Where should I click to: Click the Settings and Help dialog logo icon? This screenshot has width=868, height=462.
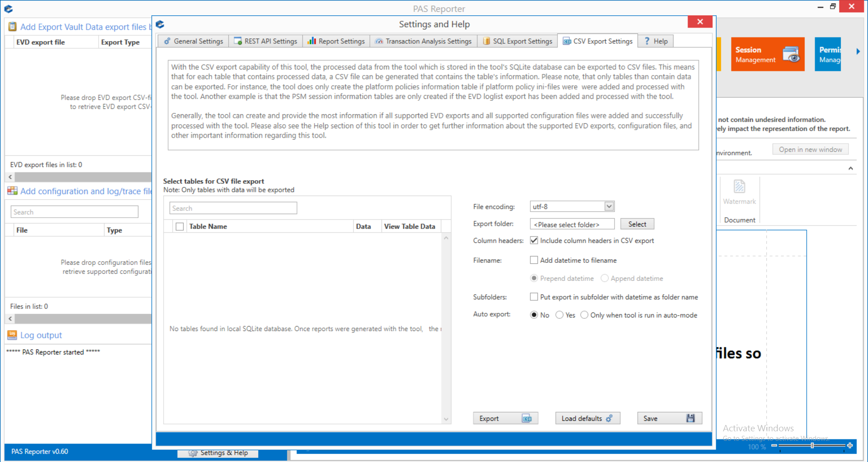(160, 24)
